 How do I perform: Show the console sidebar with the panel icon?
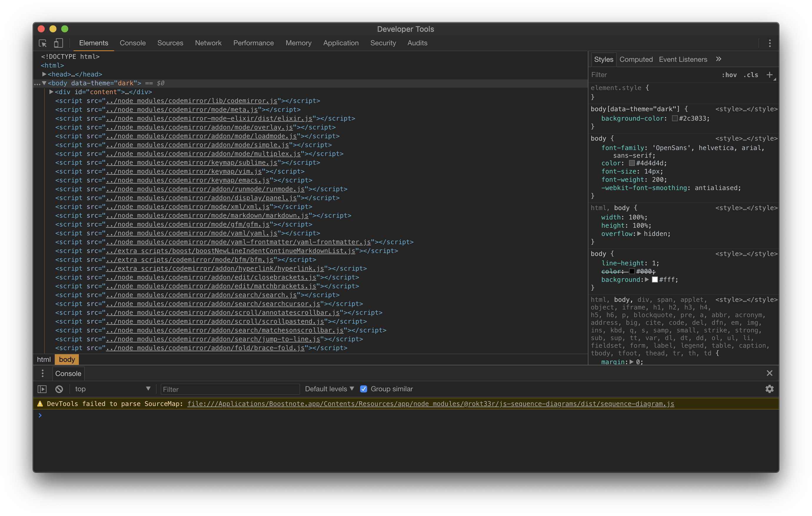[x=42, y=389]
